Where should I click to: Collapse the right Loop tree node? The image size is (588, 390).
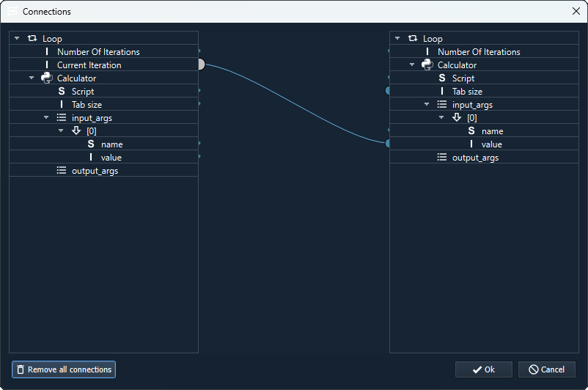397,38
